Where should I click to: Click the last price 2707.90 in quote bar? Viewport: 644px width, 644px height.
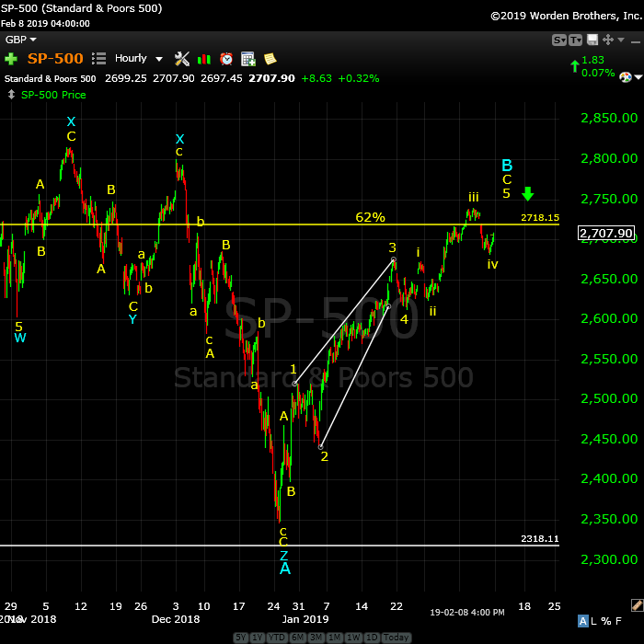click(271, 78)
